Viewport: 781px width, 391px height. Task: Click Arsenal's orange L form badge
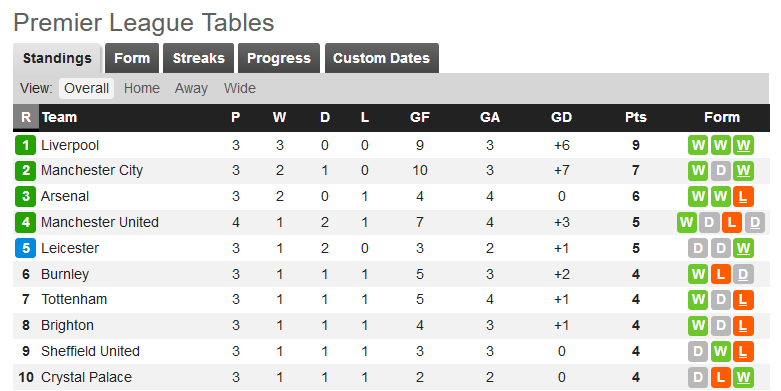pos(743,197)
